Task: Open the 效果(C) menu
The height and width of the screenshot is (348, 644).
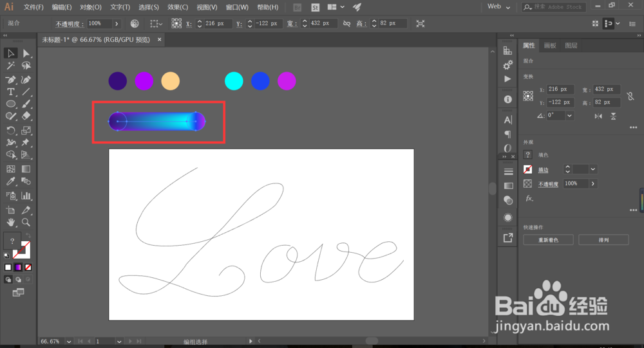Action: point(178,7)
